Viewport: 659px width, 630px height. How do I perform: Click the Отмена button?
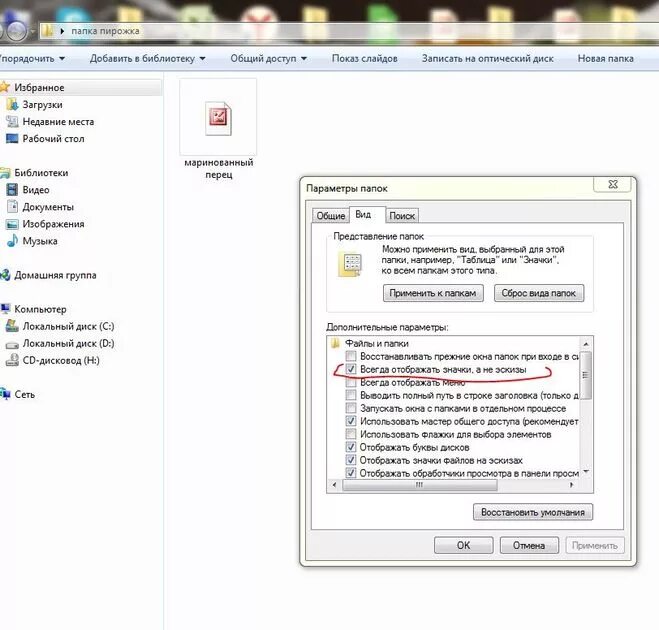(x=529, y=545)
